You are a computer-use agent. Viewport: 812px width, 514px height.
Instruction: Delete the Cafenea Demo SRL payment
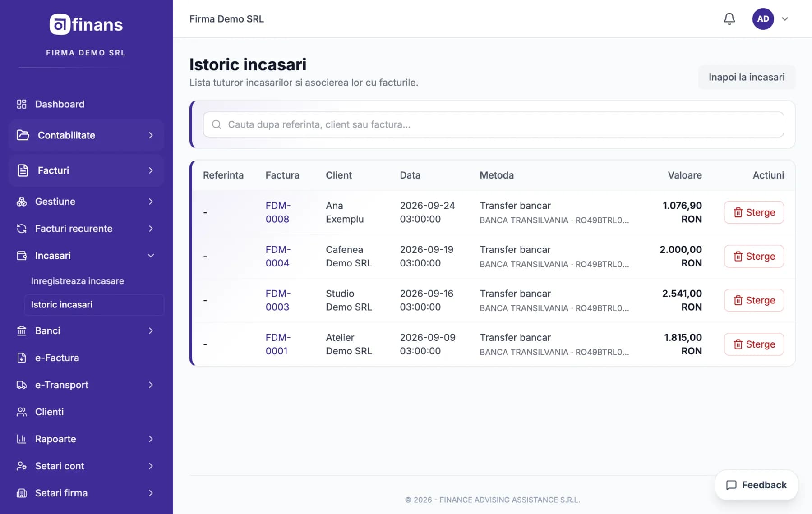point(754,256)
